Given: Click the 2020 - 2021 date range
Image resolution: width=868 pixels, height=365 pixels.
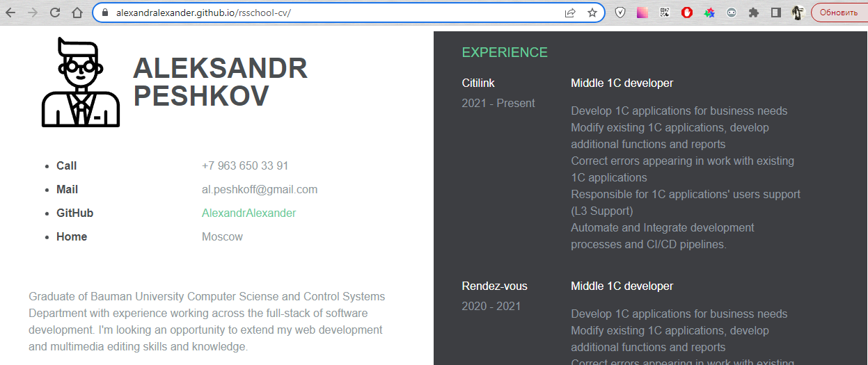Looking at the screenshot, I should pyautogui.click(x=491, y=306).
